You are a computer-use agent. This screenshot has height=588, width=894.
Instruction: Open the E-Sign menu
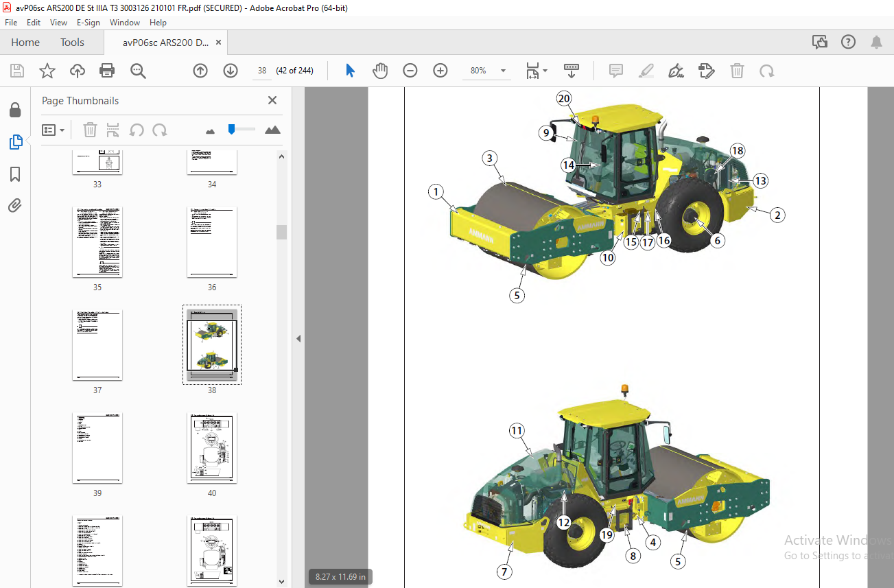(89, 22)
